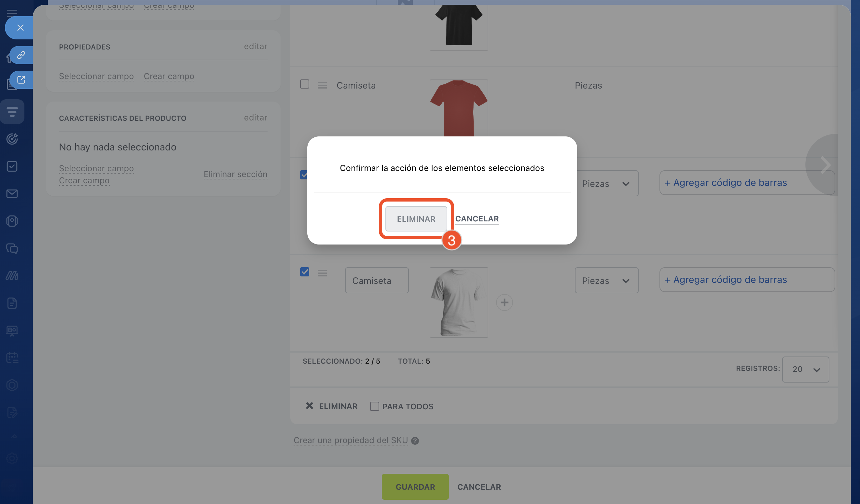Click Eliminar sección link
The image size is (860, 504).
tap(235, 175)
